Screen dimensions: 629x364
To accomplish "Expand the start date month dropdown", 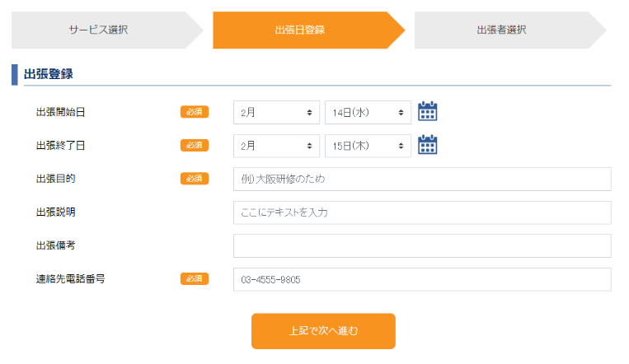I will (x=276, y=112).
